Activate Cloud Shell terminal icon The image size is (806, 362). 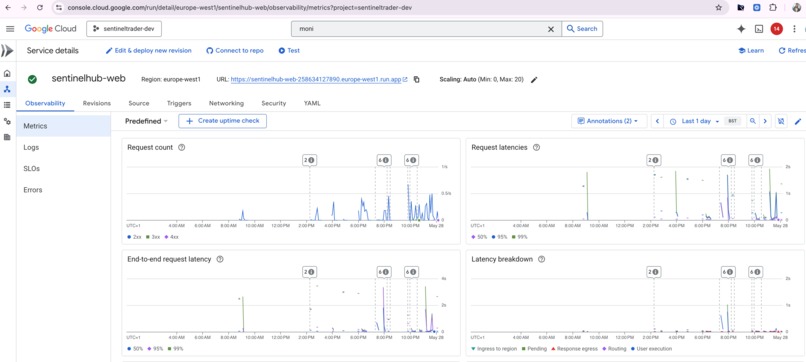[759, 29]
